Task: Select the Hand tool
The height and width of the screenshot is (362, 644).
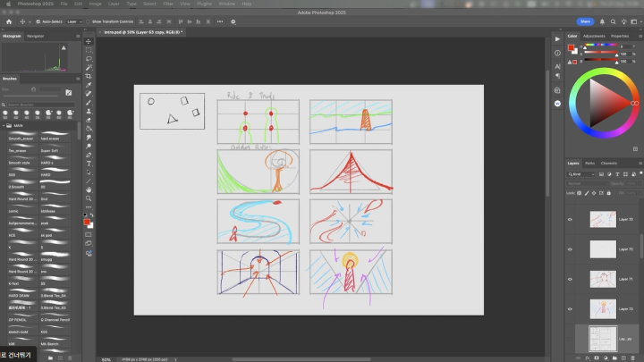Action: [x=89, y=189]
